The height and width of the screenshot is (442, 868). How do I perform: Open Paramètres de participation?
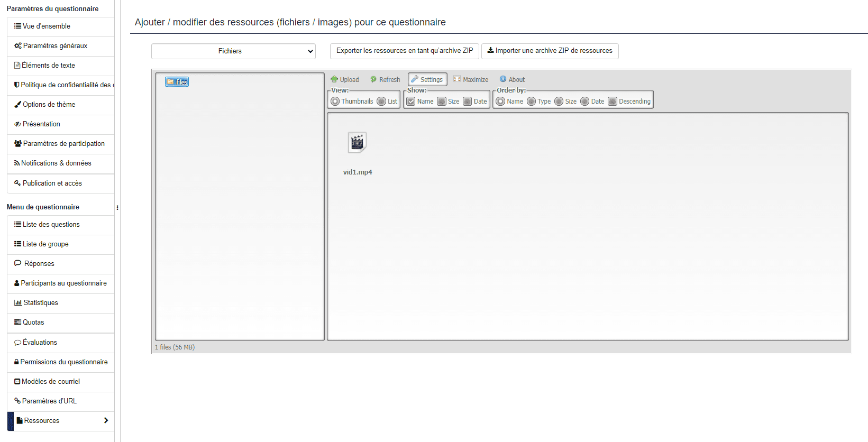pyautogui.click(x=61, y=144)
